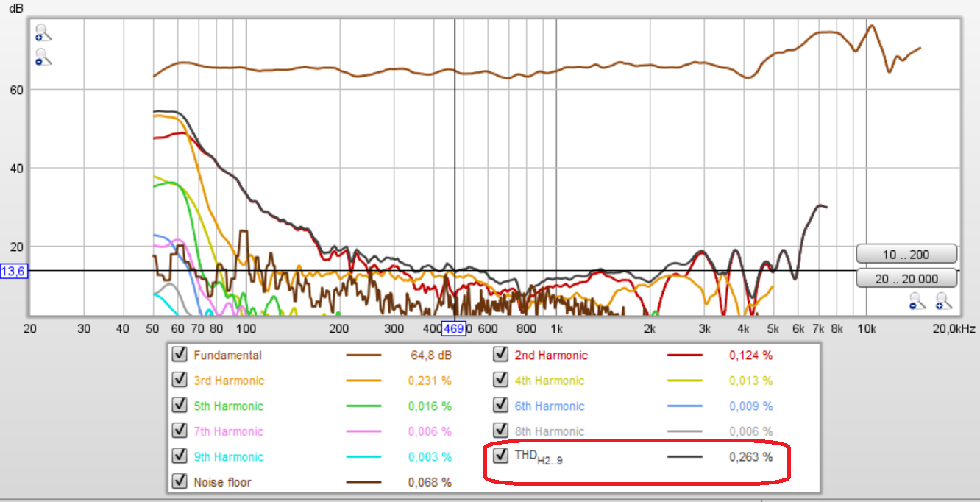Click the 9th Harmonic value 0,003 %

430,457
